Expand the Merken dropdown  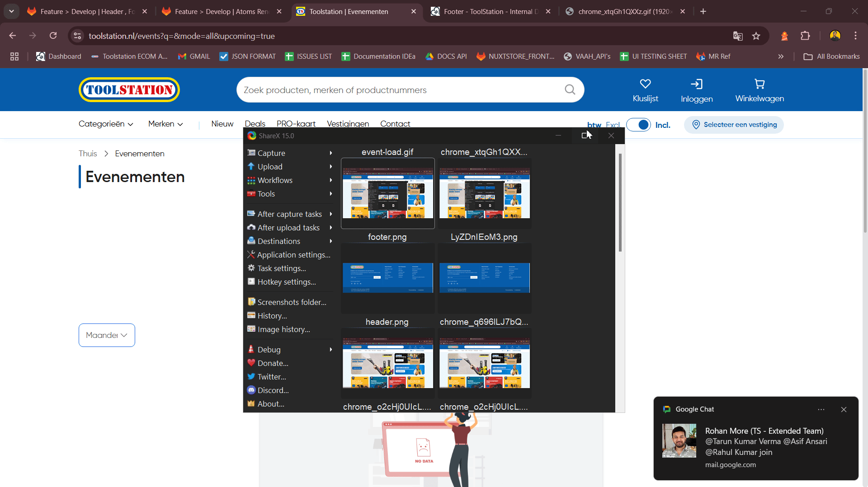point(165,124)
